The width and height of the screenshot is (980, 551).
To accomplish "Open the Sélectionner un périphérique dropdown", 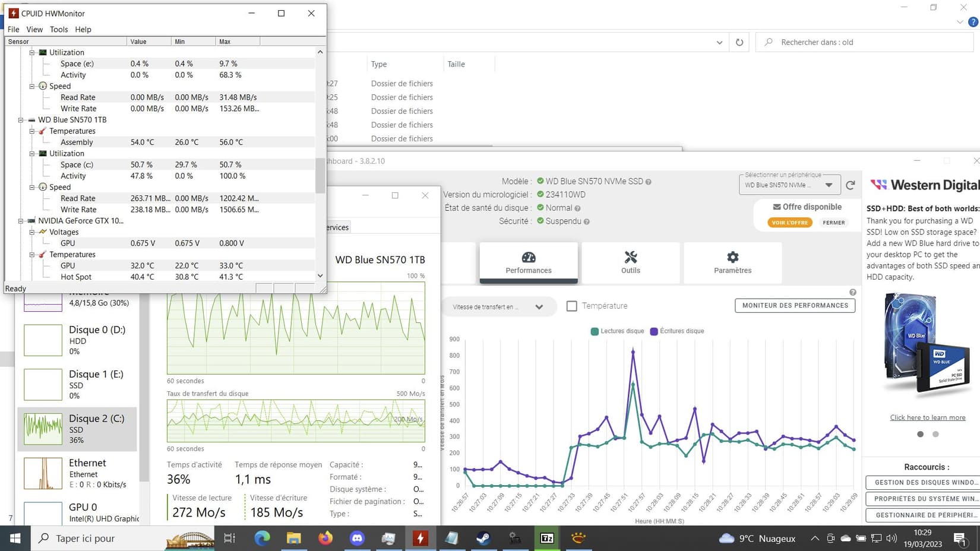I will (789, 185).
